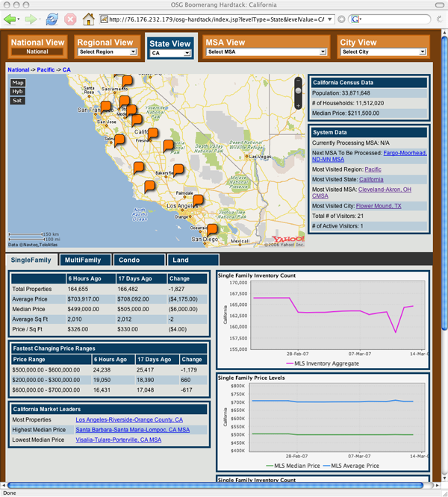
Task: Click the MLS Inventory Aggregate legend label
Action: tap(326, 363)
